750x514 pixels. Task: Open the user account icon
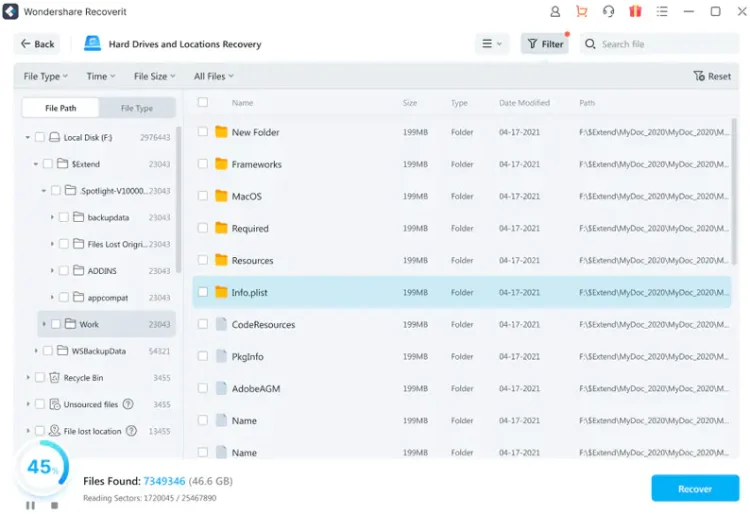[555, 11]
